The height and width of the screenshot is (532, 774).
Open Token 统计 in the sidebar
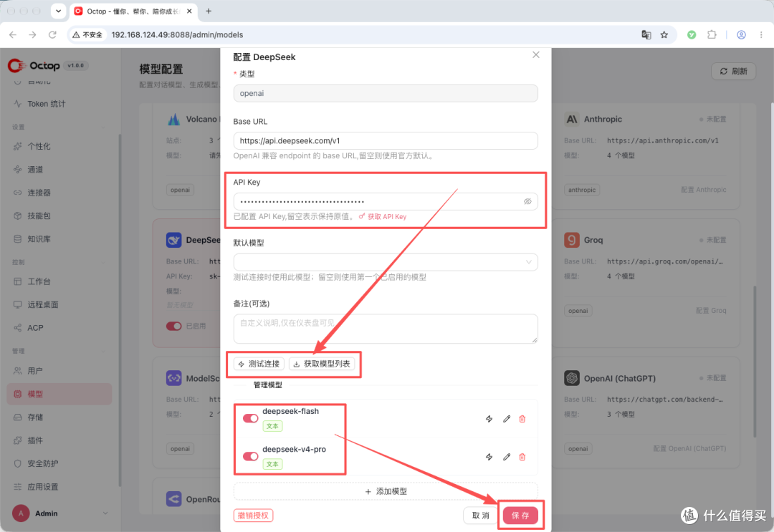[59, 104]
